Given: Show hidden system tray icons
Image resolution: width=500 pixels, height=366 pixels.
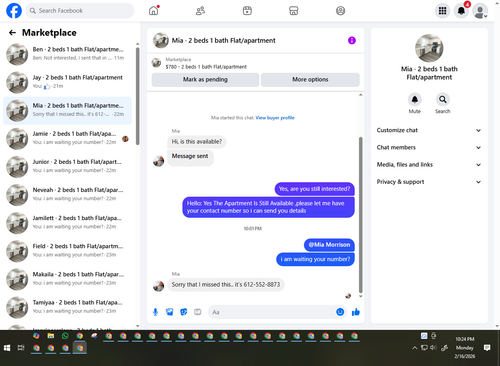Looking at the screenshot, I should (415, 348).
